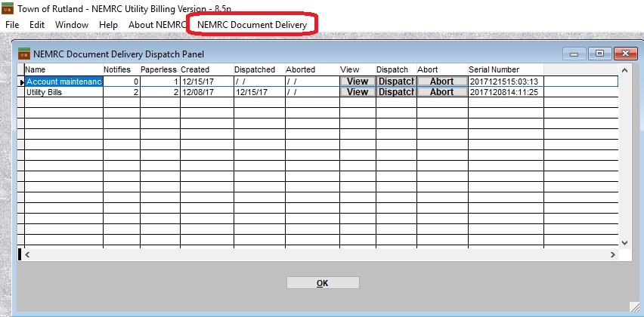Click the dispatch panel title bar icon
This screenshot has width=644, height=317.
24,54
